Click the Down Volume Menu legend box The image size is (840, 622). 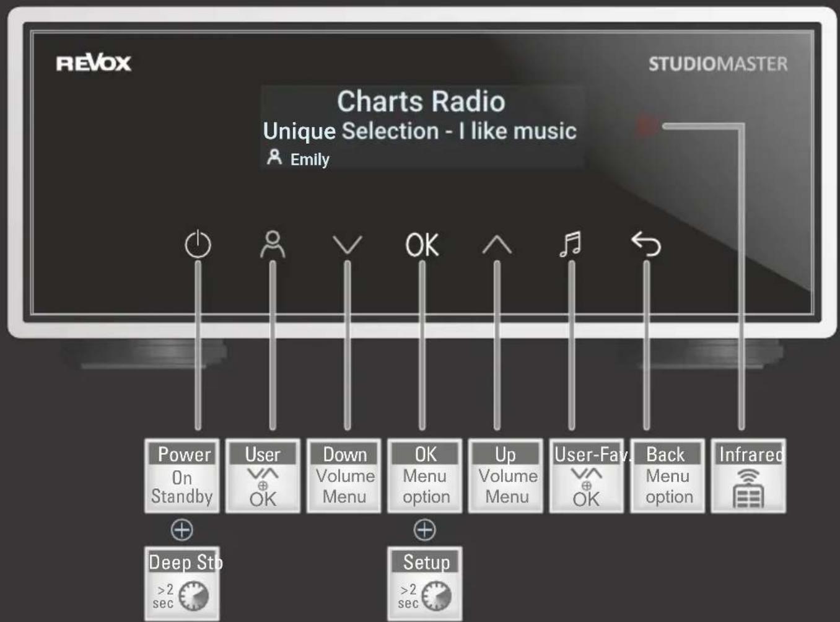[x=344, y=476]
